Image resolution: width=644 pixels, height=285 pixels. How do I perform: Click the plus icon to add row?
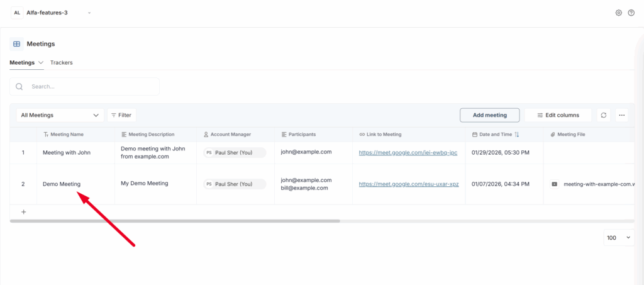(24, 212)
